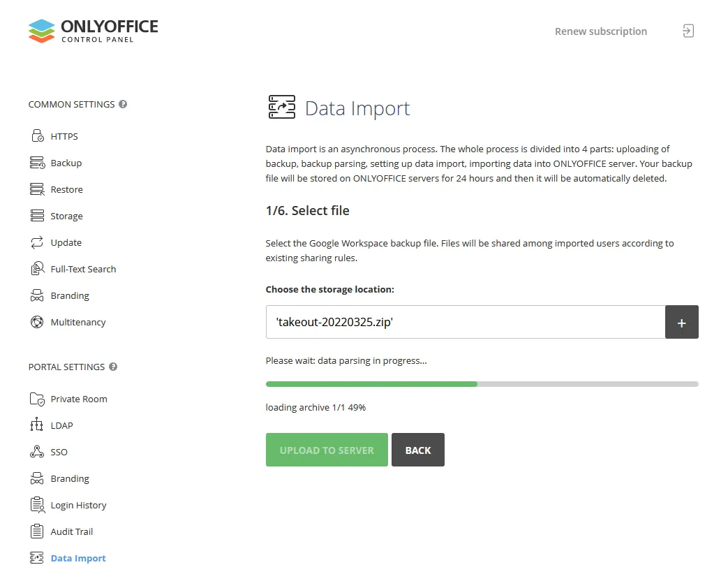
Task: Open the Backup section icon
Action: tap(38, 162)
